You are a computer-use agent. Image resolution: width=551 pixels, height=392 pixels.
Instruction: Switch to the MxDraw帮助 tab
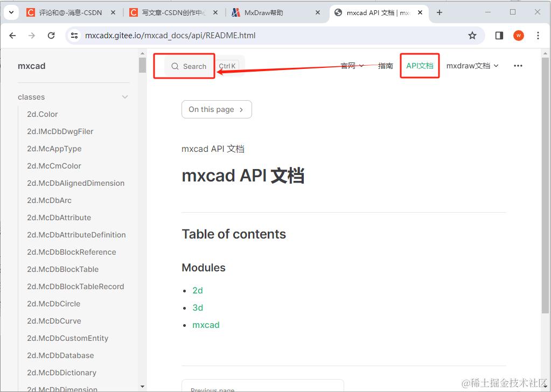263,12
